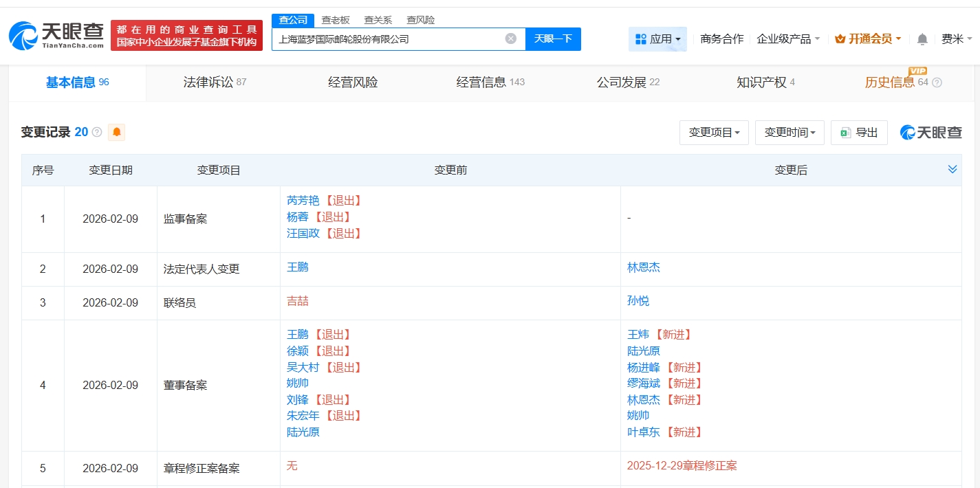This screenshot has width=980, height=488.
Task: Expand the 变更项目 filter dropdown
Action: 714,133
